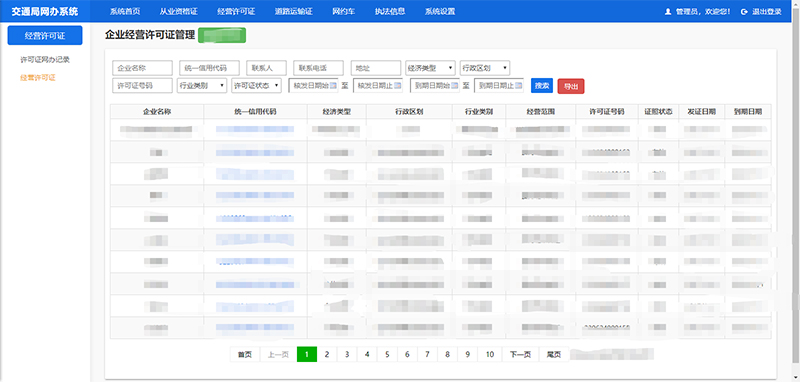Open the 网约车 top menu item
Viewport: 800px width, 382px height.
click(343, 11)
